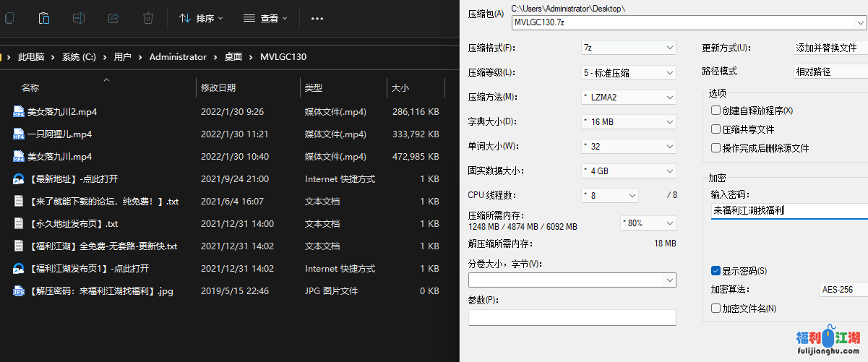Screen dimensions: 868x362
Task: Click the 输入密码 password field
Action: 788,211
